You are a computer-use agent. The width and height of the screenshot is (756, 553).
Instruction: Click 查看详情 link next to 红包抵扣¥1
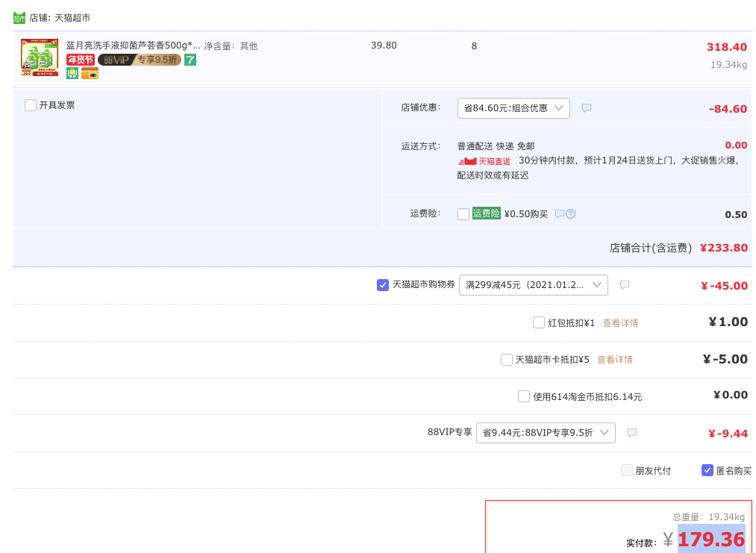click(620, 323)
